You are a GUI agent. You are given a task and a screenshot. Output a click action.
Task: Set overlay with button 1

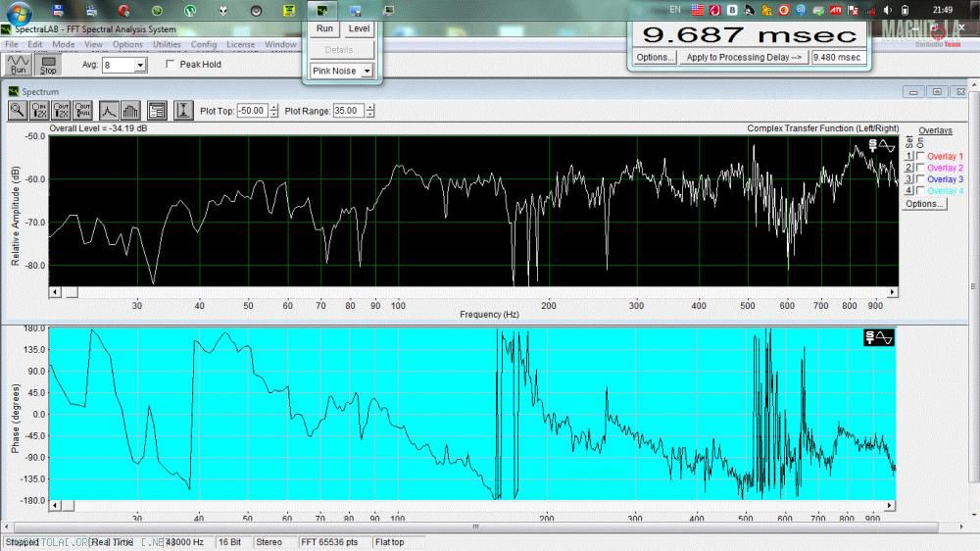[908, 156]
